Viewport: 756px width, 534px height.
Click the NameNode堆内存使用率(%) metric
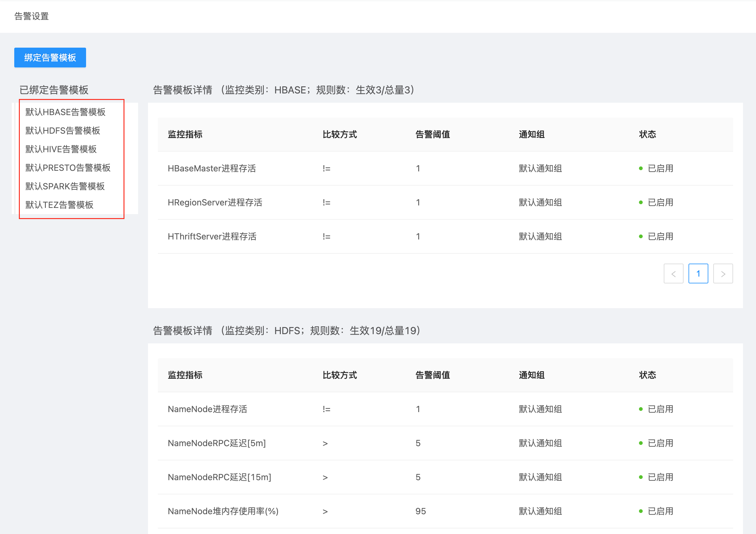click(223, 511)
